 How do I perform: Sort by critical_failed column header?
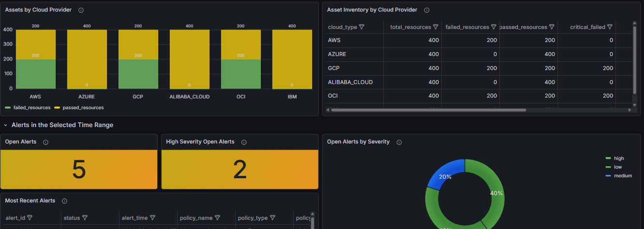click(x=587, y=27)
